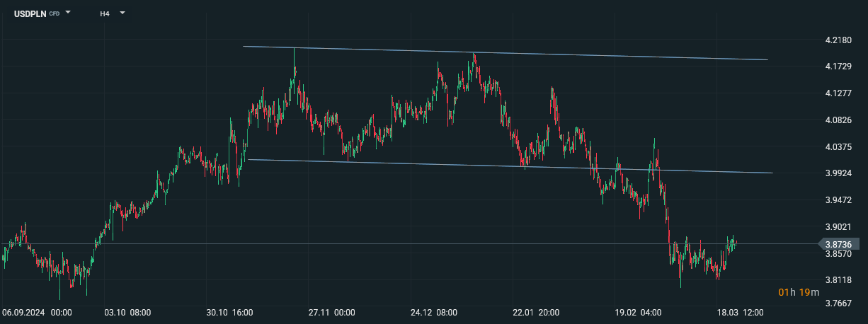Viewport: 868px width, 324px height.
Task: Click the 22.01 20:00 date label
Action: click(x=536, y=312)
